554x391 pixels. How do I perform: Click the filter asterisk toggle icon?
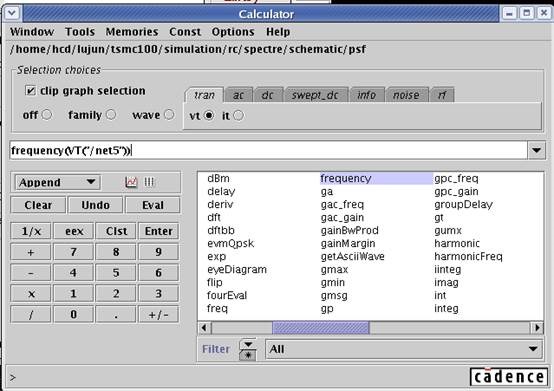248,355
